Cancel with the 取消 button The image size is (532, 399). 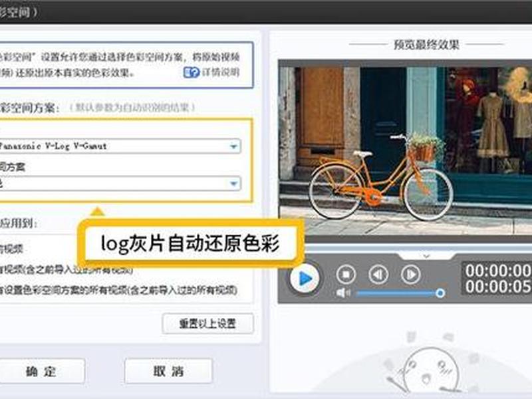pos(168,371)
